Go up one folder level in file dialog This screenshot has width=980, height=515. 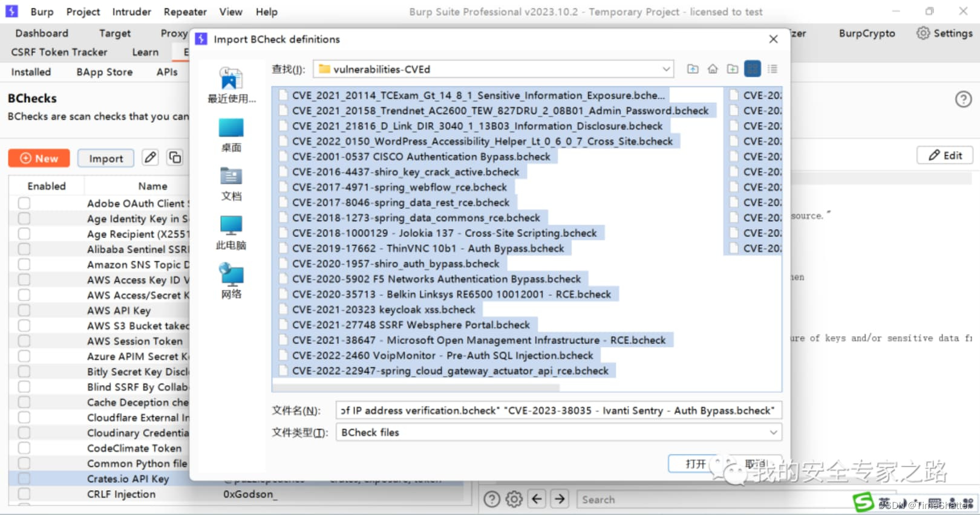(x=693, y=69)
